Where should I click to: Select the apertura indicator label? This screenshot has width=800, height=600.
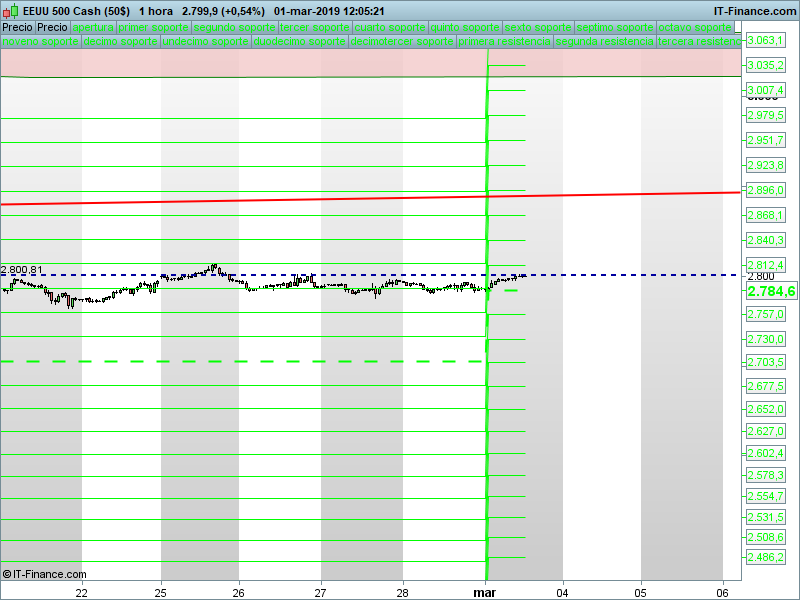(x=93, y=27)
